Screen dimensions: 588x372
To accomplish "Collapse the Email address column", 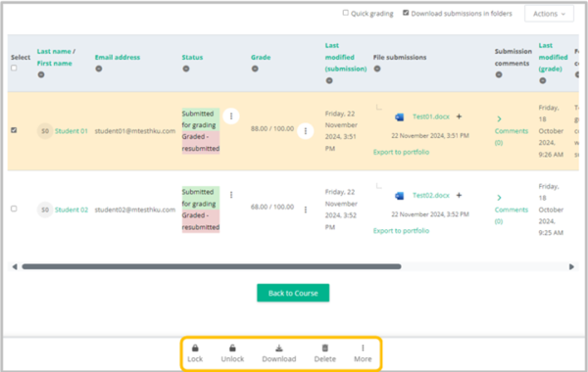I will tap(99, 69).
